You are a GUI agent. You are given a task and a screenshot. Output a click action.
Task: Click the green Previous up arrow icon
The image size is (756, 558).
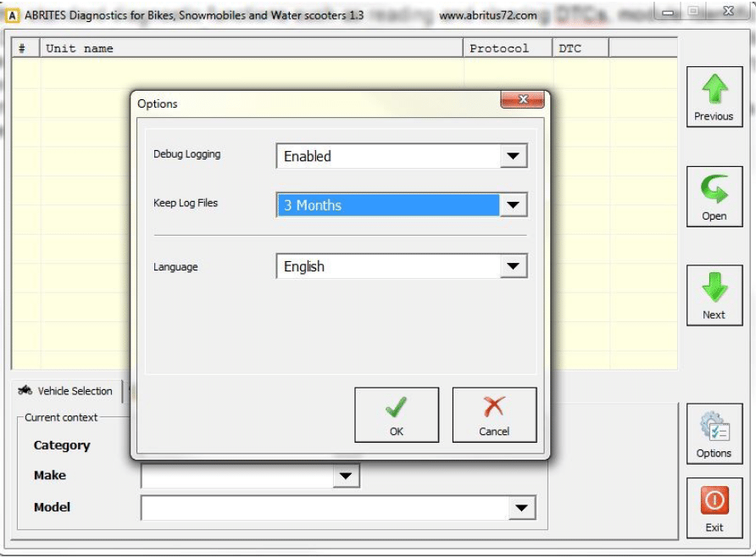(x=714, y=91)
